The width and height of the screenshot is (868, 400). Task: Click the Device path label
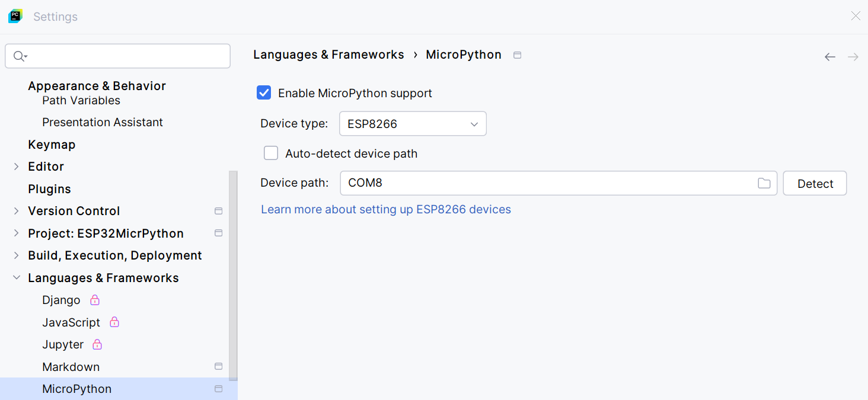pyautogui.click(x=294, y=183)
